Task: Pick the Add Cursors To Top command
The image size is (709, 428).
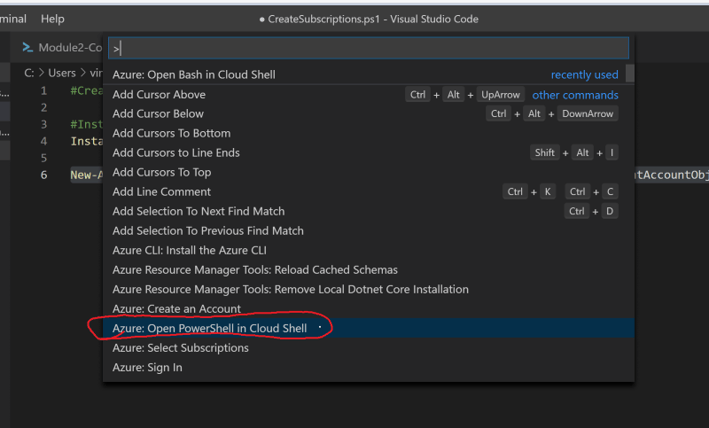Action: tap(162, 172)
